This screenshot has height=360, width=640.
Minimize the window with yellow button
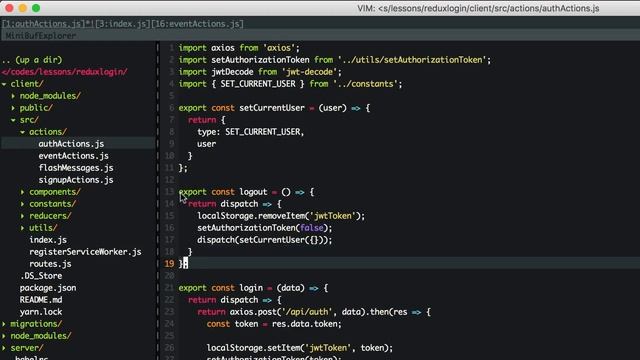tap(22, 8)
